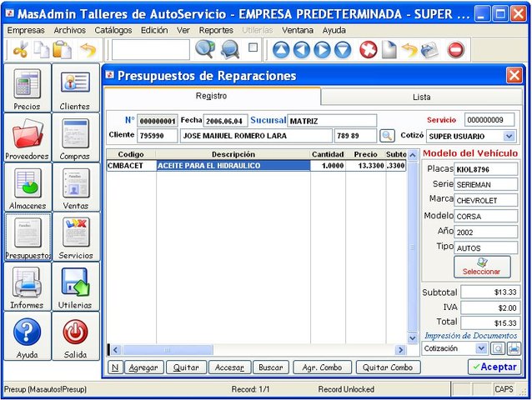This screenshot has height=400, width=532.
Task: Click the Accesar button
Action: (x=229, y=367)
